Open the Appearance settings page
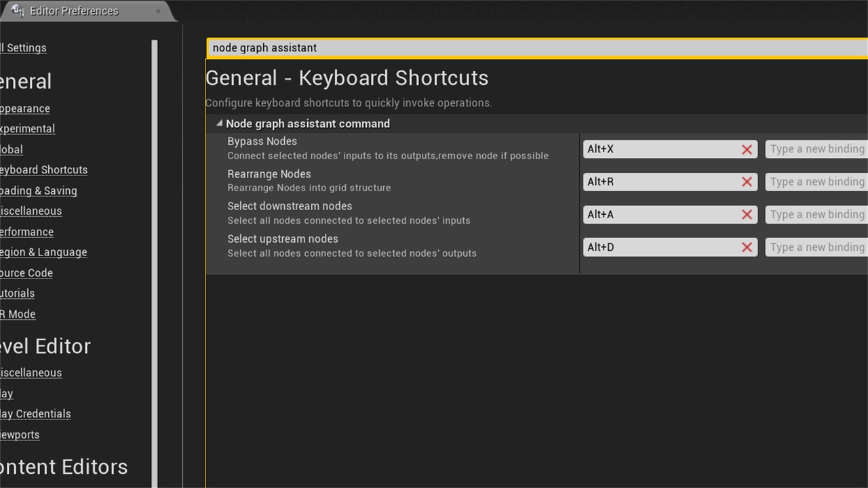Image resolution: width=868 pixels, height=488 pixels. point(24,108)
